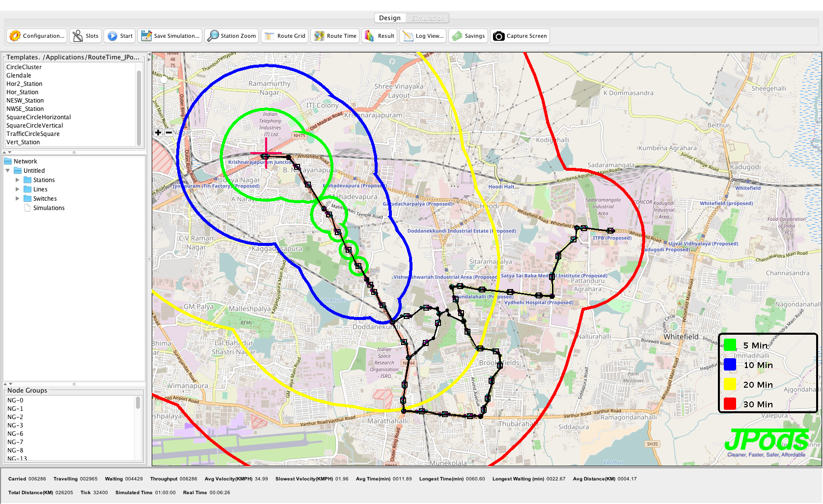Click the Save Simulation icon

click(x=146, y=36)
